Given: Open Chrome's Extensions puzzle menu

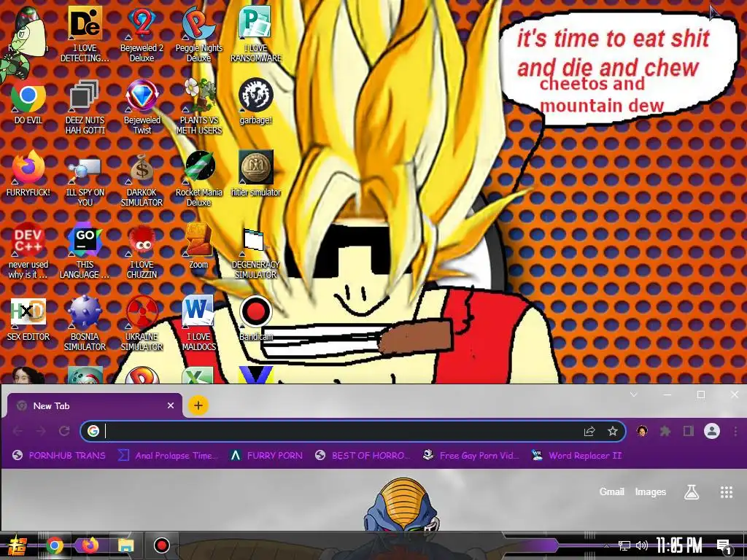Looking at the screenshot, I should coord(665,432).
